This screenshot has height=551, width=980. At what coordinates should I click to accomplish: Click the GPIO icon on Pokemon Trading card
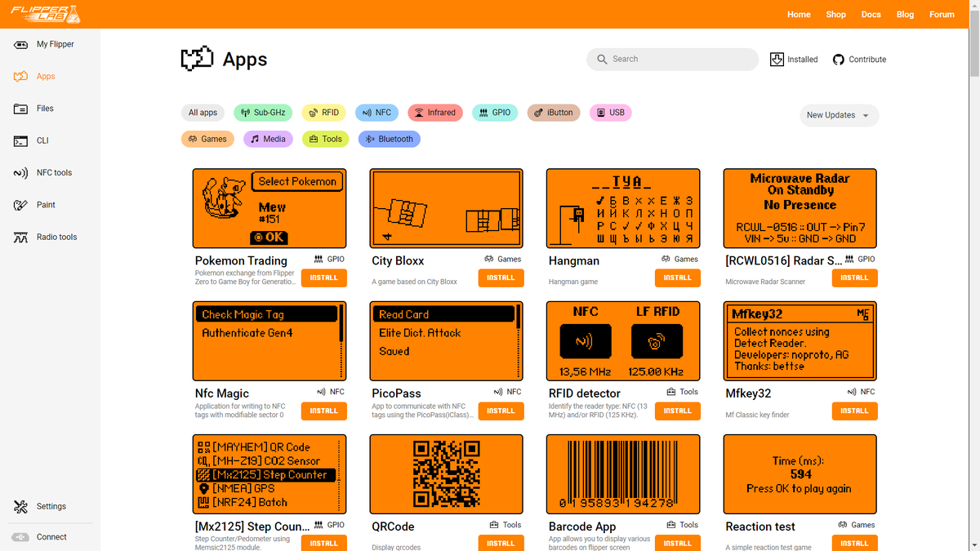tap(318, 259)
